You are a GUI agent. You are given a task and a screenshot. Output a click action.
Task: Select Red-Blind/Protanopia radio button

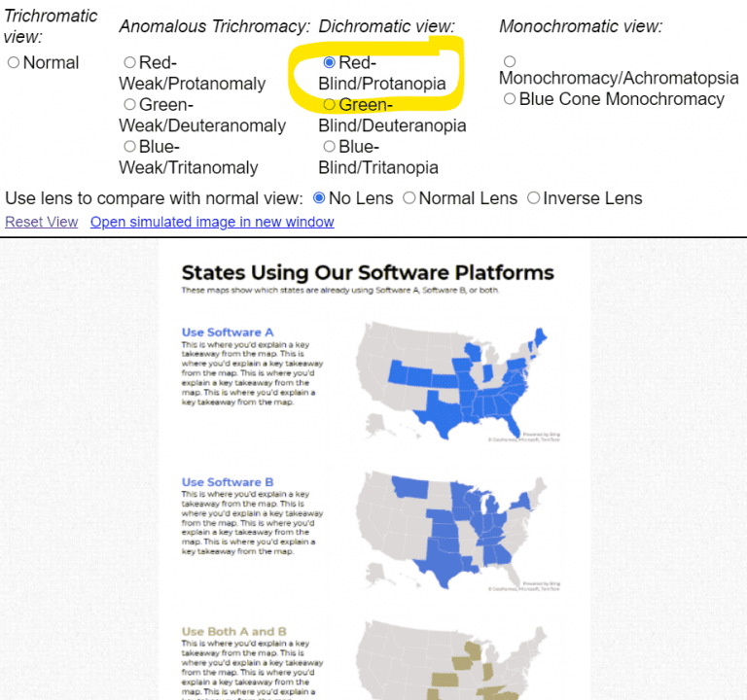tap(329, 62)
